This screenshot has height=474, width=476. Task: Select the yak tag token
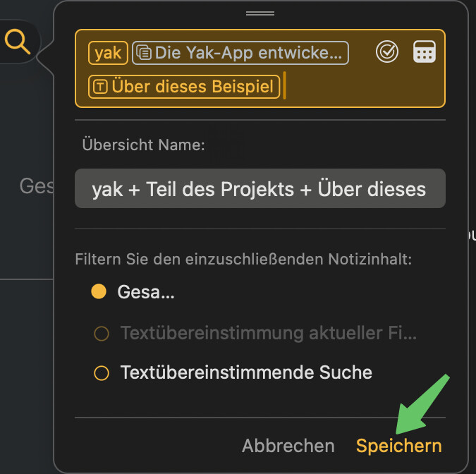[108, 53]
